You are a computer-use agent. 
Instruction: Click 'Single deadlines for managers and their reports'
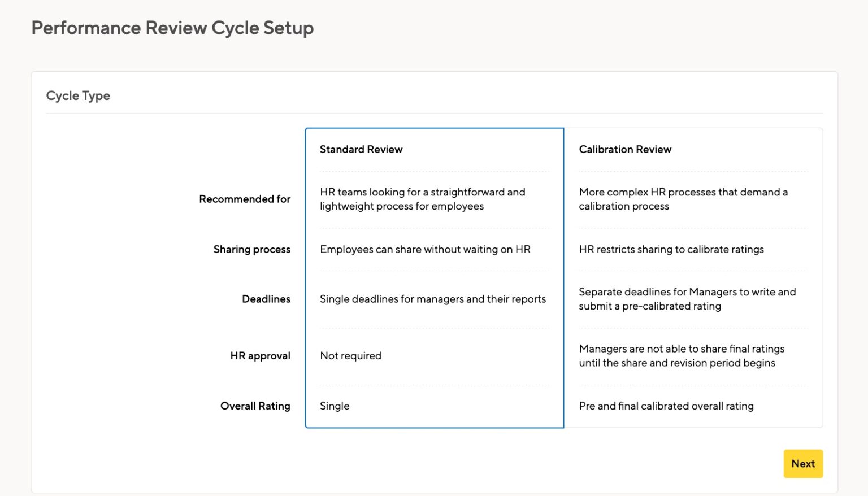coord(433,299)
